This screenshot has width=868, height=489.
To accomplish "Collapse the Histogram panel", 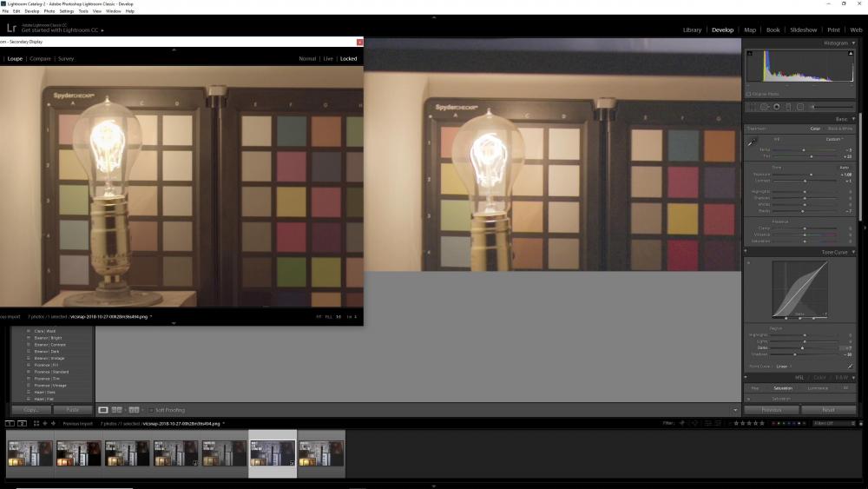I will coord(852,43).
